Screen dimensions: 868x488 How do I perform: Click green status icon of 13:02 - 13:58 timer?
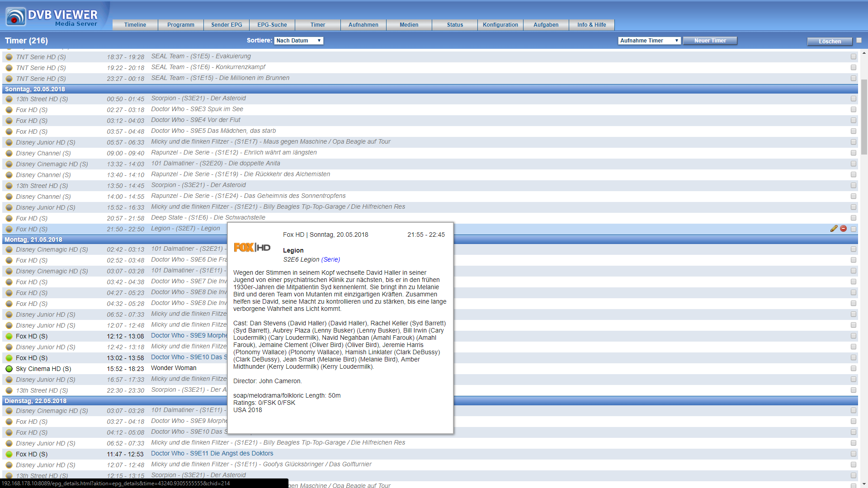9,358
